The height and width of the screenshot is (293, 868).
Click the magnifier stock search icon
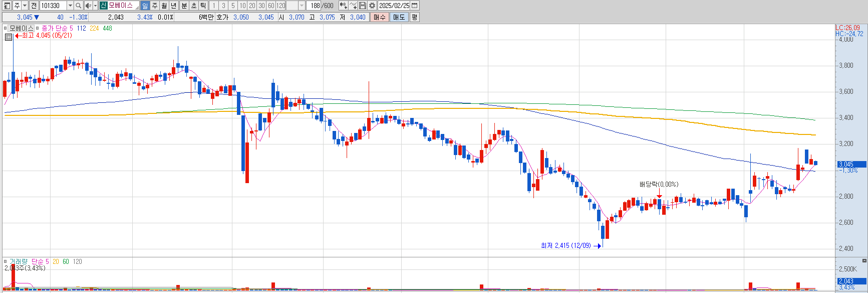(x=79, y=6)
